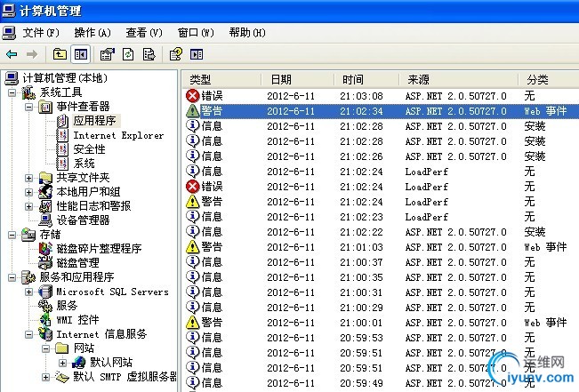Image resolution: width=579 pixels, height=392 pixels.
Task: Sort by the 分类 column header
Action: click(549, 79)
